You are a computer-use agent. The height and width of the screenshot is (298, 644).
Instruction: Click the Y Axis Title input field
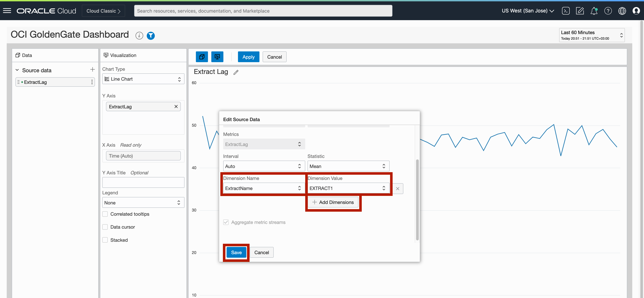click(143, 183)
